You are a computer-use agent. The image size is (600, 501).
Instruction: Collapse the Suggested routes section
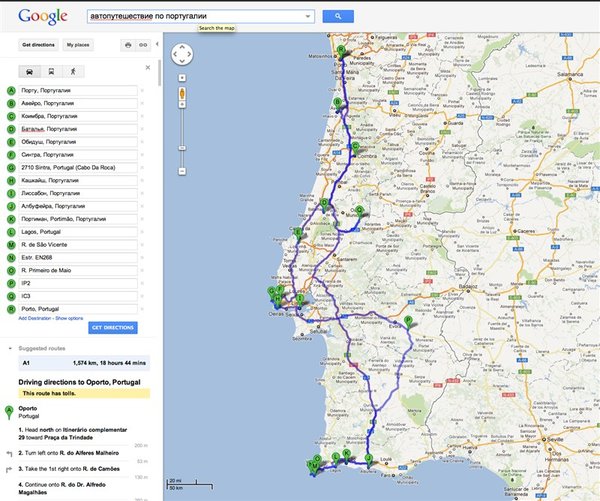10,348
